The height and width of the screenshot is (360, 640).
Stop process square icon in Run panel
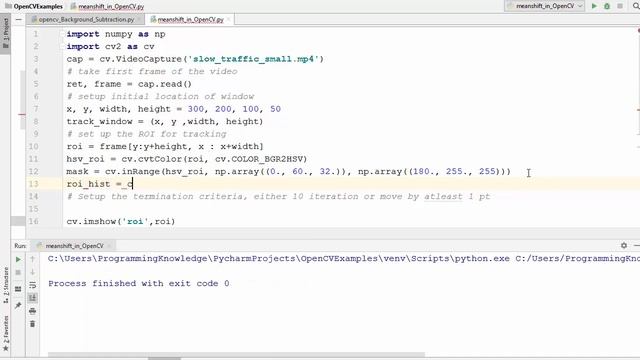click(x=18, y=272)
